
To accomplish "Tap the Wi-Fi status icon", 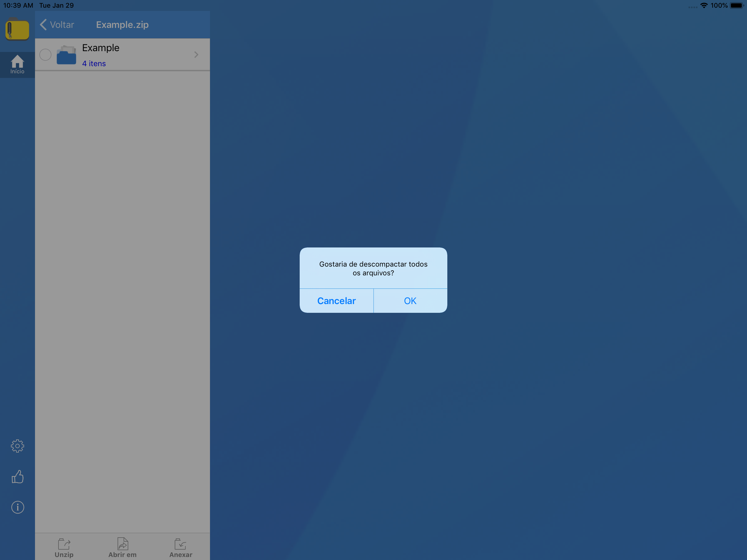I will [x=704, y=5].
